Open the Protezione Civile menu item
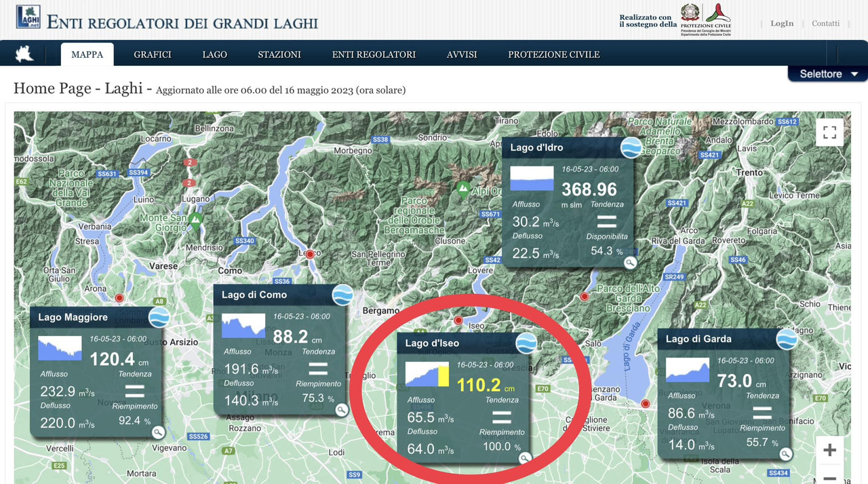The height and width of the screenshot is (484, 868). coord(554,54)
